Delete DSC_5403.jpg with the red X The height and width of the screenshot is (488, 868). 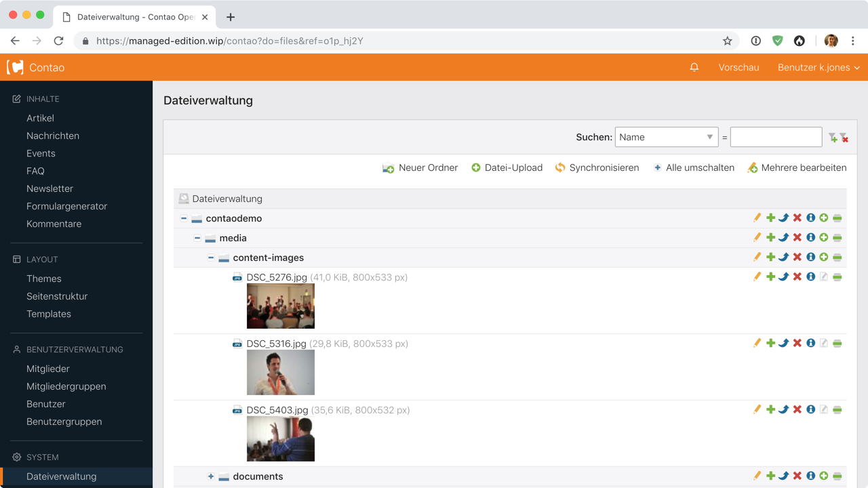pos(797,409)
